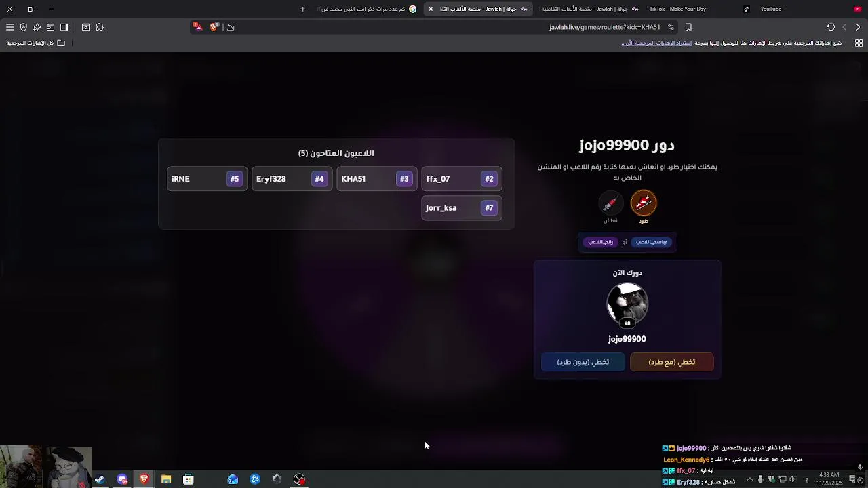
Task: Click the volume speaker icon in system tray
Action: [792, 479]
